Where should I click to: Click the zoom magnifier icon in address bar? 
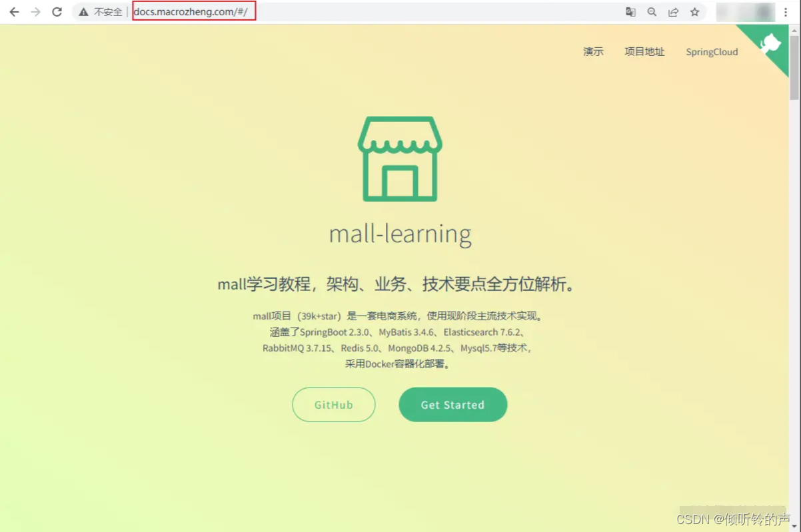(652, 12)
